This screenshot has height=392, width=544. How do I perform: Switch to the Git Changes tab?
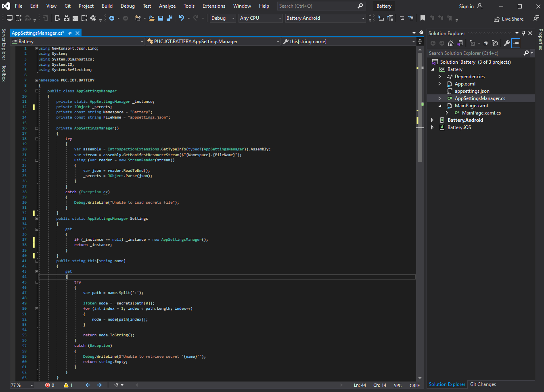[x=483, y=384]
